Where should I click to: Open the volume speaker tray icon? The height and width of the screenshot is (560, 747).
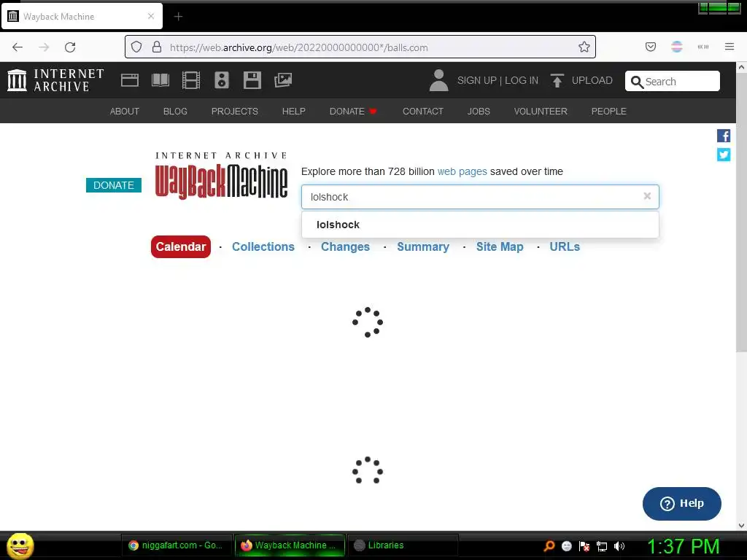pyautogui.click(x=619, y=546)
